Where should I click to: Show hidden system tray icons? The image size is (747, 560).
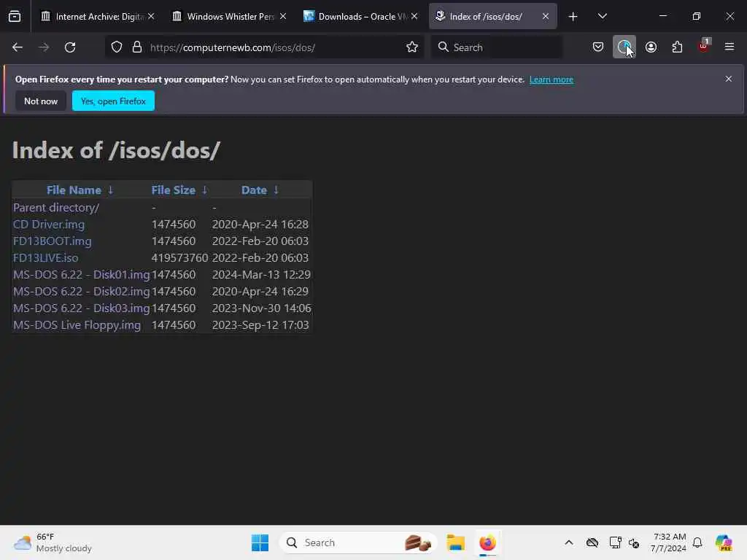click(569, 542)
